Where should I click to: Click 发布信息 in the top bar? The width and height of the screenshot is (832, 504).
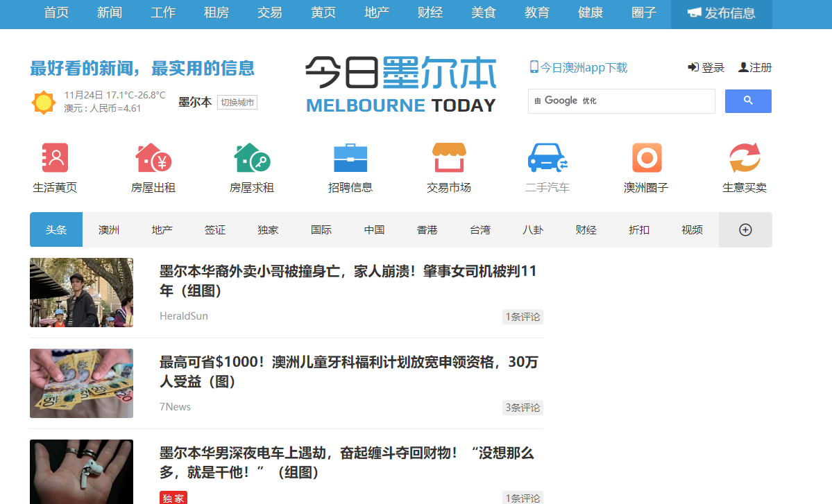point(721,13)
